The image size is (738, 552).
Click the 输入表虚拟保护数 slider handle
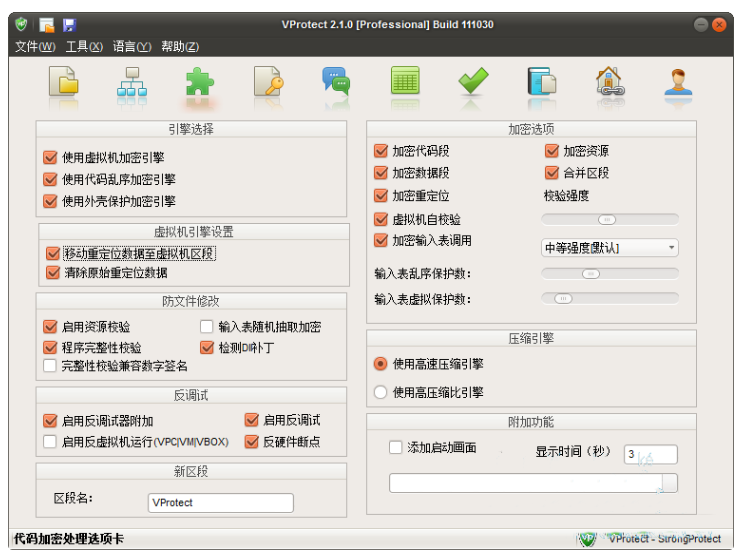click(x=563, y=298)
